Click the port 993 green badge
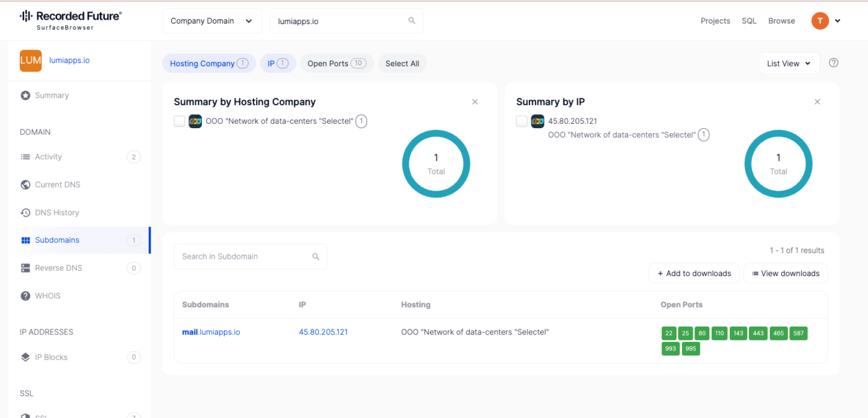 click(671, 349)
